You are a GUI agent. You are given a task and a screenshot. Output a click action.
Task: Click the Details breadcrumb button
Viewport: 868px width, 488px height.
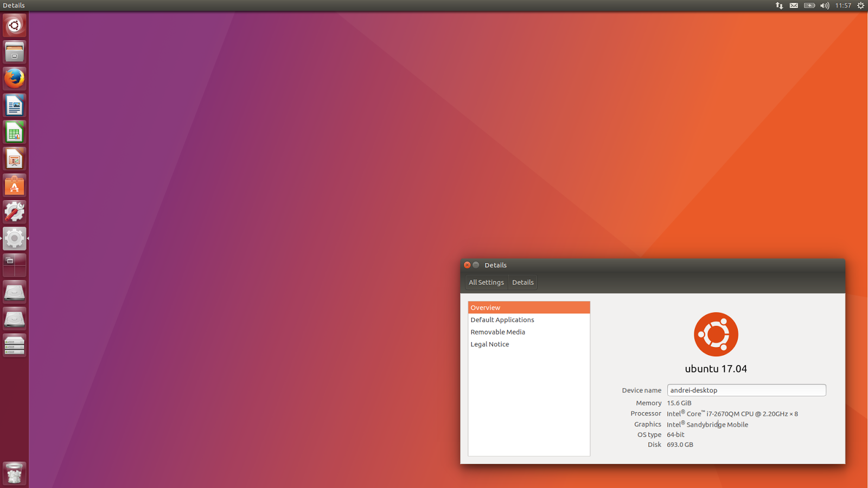tap(523, 282)
